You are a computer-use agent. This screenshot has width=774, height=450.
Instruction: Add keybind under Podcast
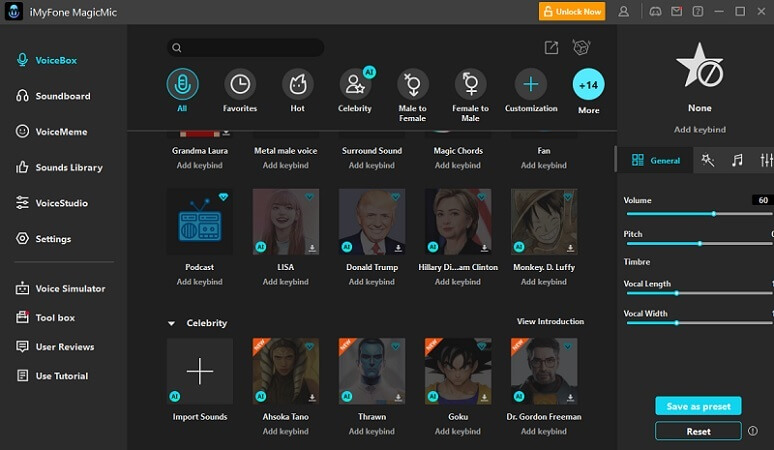pyautogui.click(x=200, y=282)
